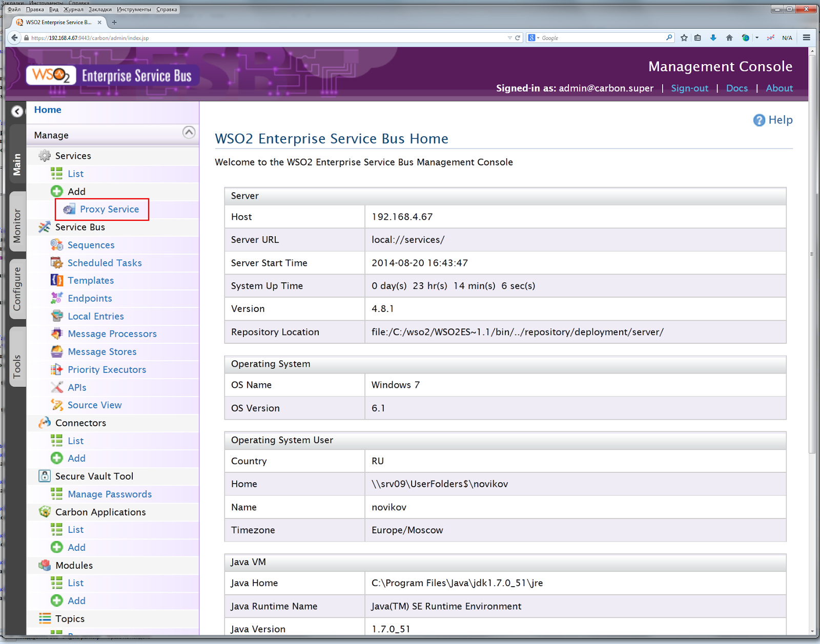The height and width of the screenshot is (644, 820).
Task: Open the URL history dropdown arrow
Action: coord(509,37)
